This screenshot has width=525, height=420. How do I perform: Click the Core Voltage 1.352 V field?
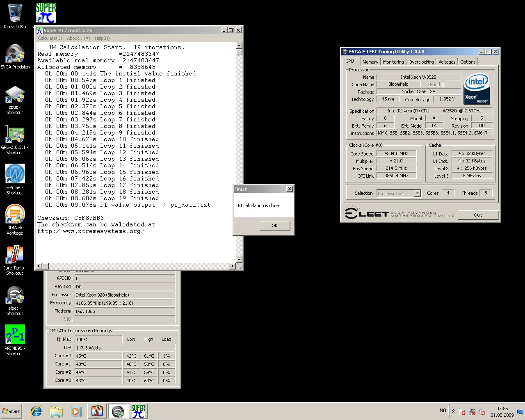447,99
